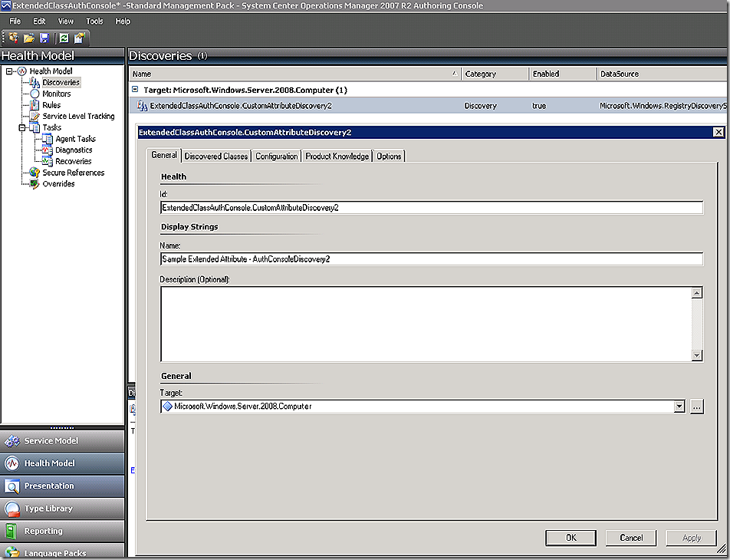
Task: Switch to the General tab
Action: point(164,155)
